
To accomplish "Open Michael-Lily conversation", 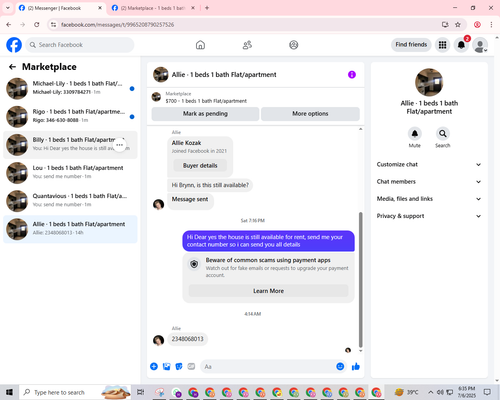I will 70,88.
